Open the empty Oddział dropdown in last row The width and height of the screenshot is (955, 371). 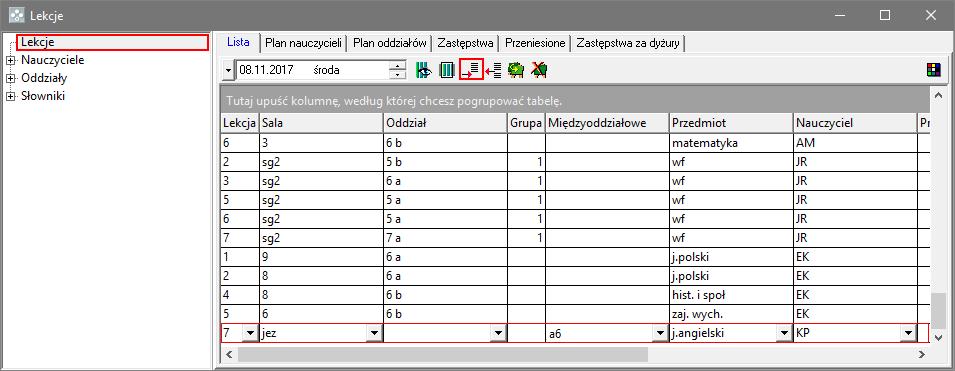pos(498,333)
